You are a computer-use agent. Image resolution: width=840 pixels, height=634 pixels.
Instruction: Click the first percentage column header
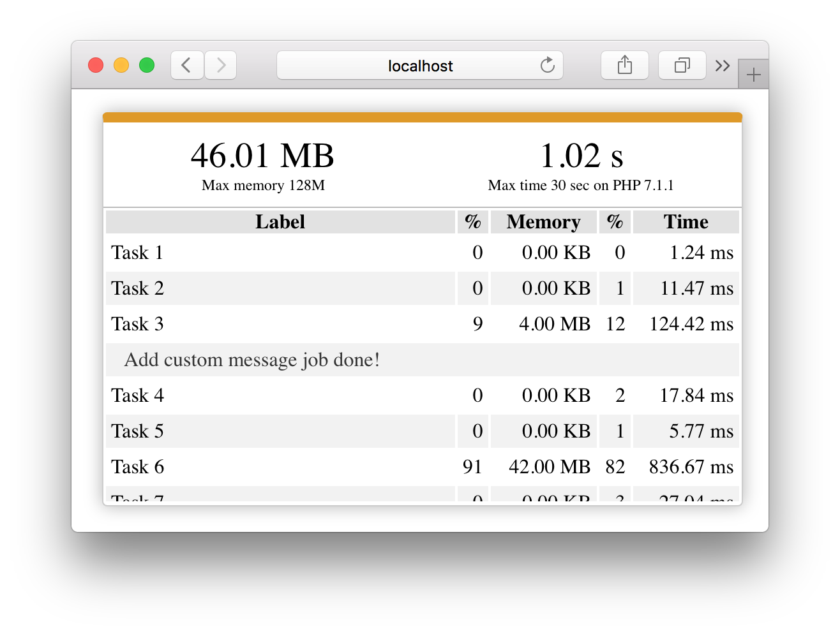(x=472, y=221)
